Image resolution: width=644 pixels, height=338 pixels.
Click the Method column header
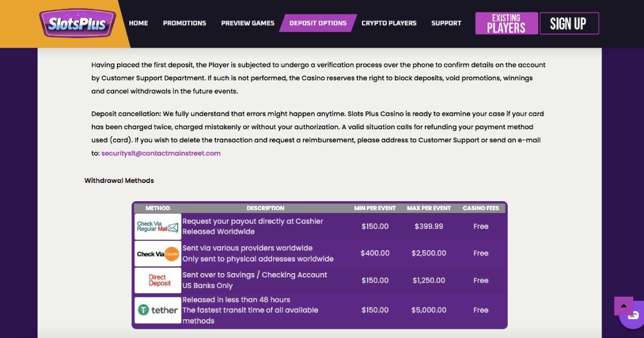point(158,208)
